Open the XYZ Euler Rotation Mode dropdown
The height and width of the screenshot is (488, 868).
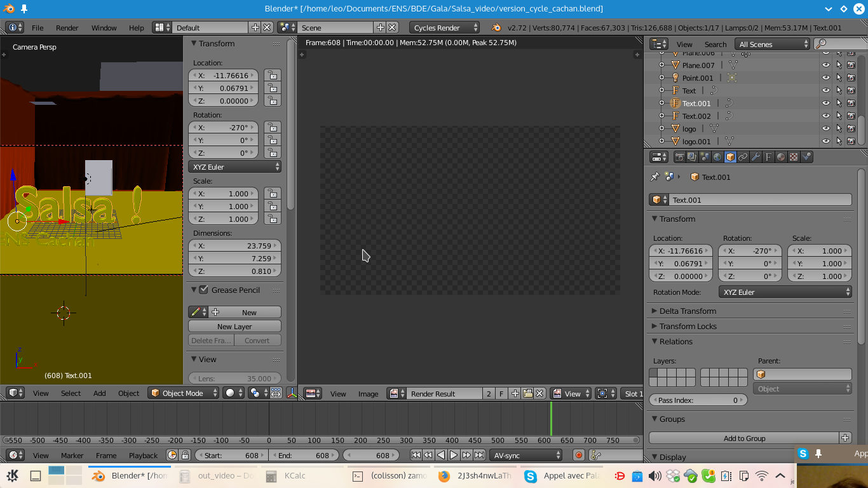(x=785, y=292)
